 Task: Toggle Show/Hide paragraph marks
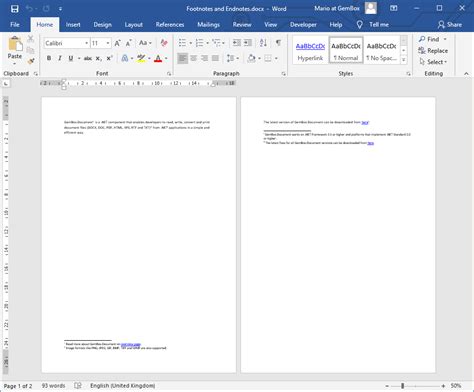click(278, 43)
